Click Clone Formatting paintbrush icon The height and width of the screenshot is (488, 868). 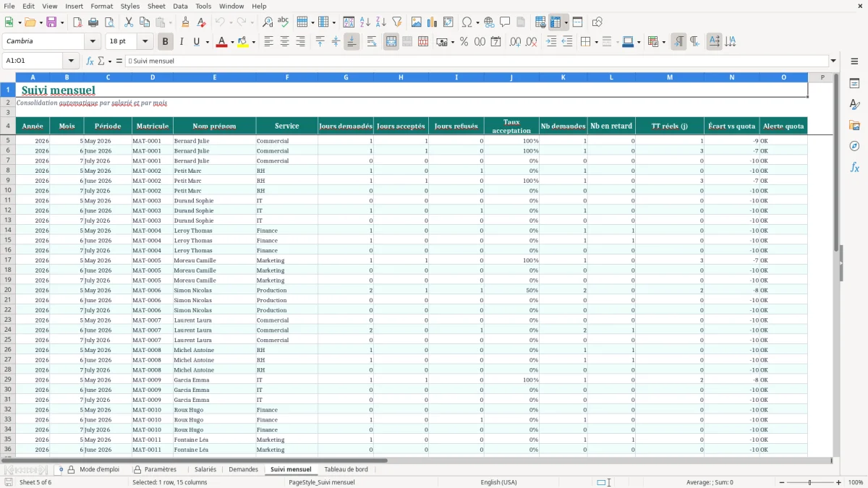(185, 22)
